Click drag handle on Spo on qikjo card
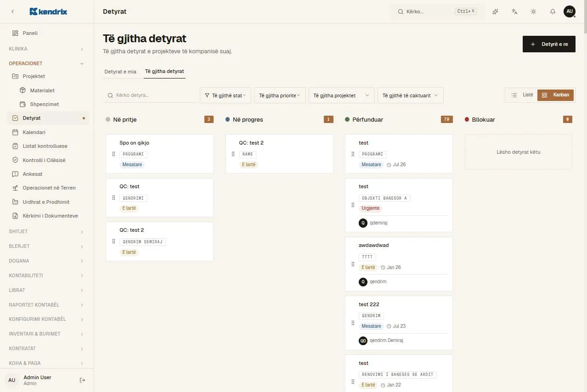587x392 pixels. (113, 154)
